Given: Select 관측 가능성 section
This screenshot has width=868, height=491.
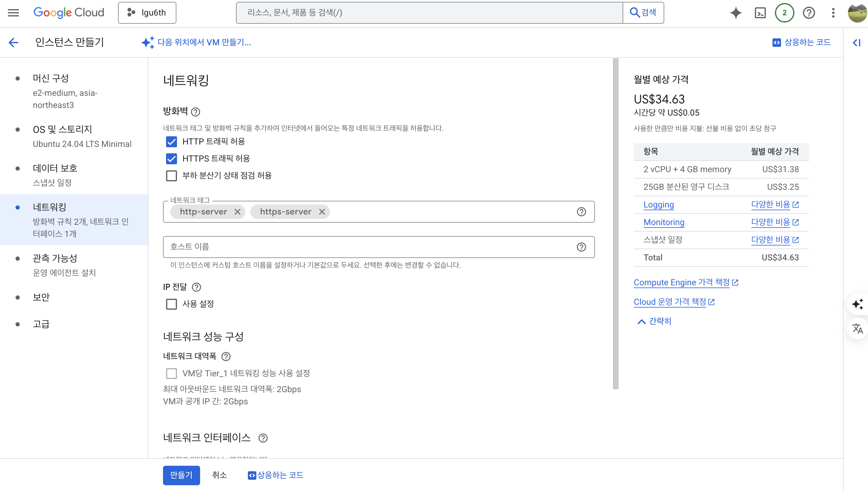Looking at the screenshot, I should (x=74, y=265).
